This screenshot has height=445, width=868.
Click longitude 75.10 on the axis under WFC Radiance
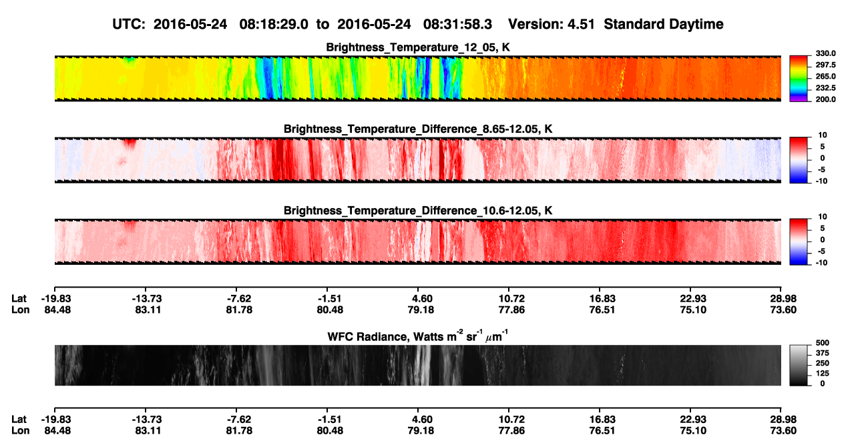click(690, 430)
